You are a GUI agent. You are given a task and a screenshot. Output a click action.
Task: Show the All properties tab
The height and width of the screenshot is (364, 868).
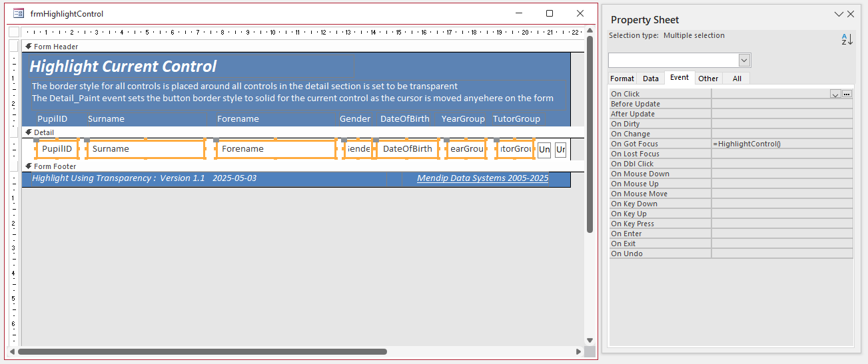coord(737,79)
